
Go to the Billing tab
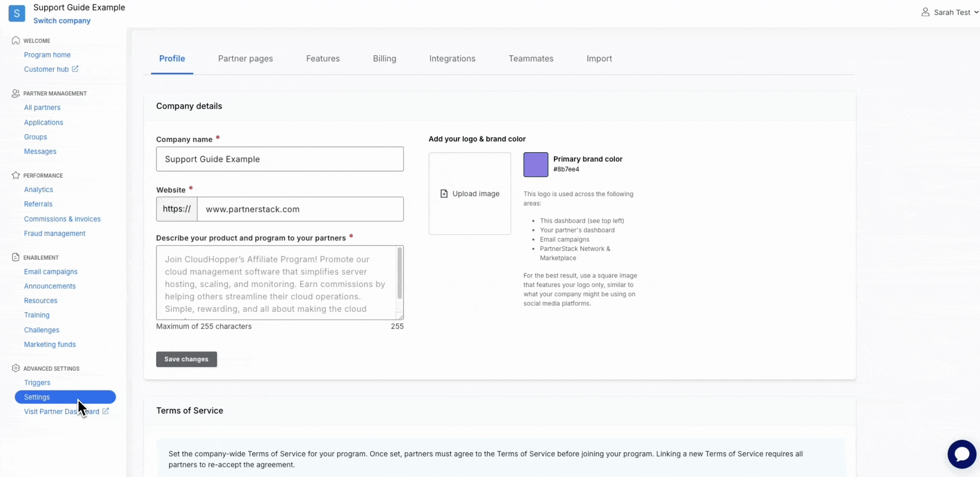coord(384,59)
